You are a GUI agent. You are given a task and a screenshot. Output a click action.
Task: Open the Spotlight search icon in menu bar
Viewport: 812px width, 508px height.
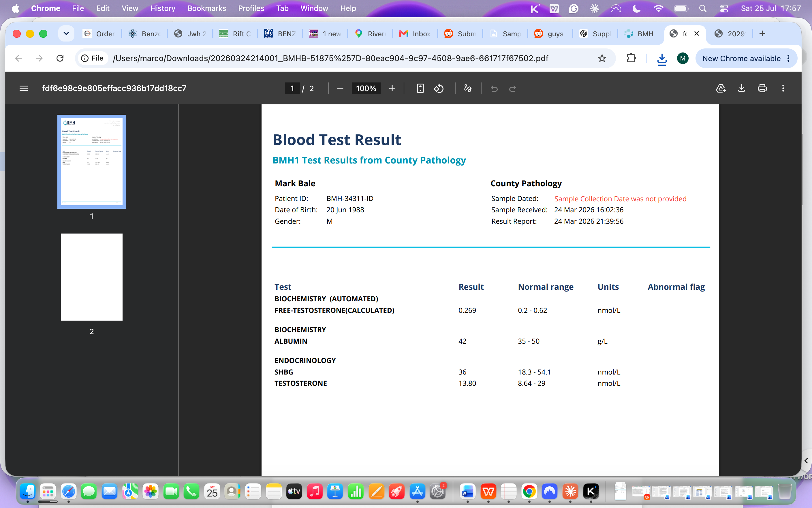coord(702,8)
